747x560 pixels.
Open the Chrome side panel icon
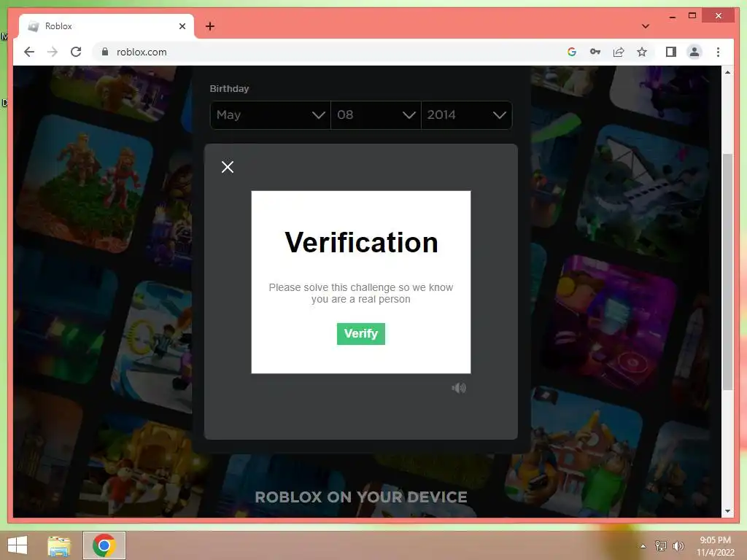[x=671, y=52]
